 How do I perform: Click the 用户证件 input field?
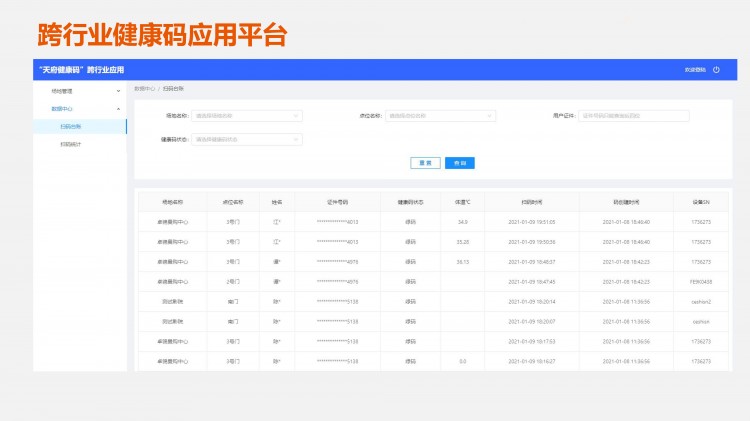click(634, 116)
